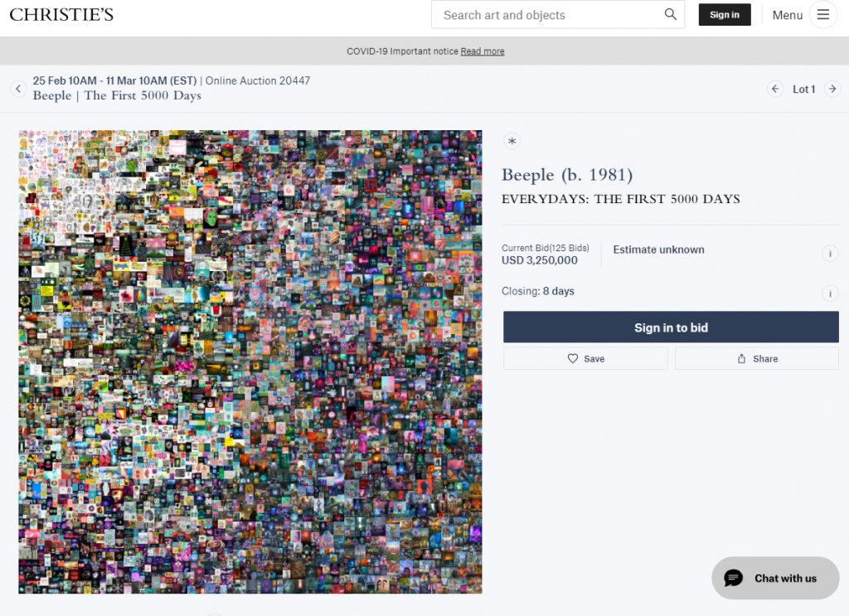Go back with the left chevron circle
The height and width of the screenshot is (616, 849).
click(x=18, y=88)
